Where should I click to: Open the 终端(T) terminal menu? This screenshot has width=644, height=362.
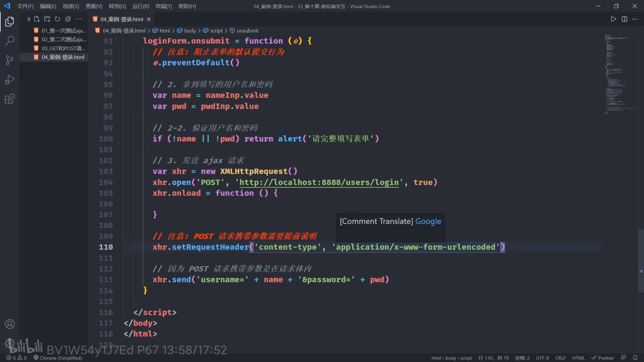(x=164, y=6)
